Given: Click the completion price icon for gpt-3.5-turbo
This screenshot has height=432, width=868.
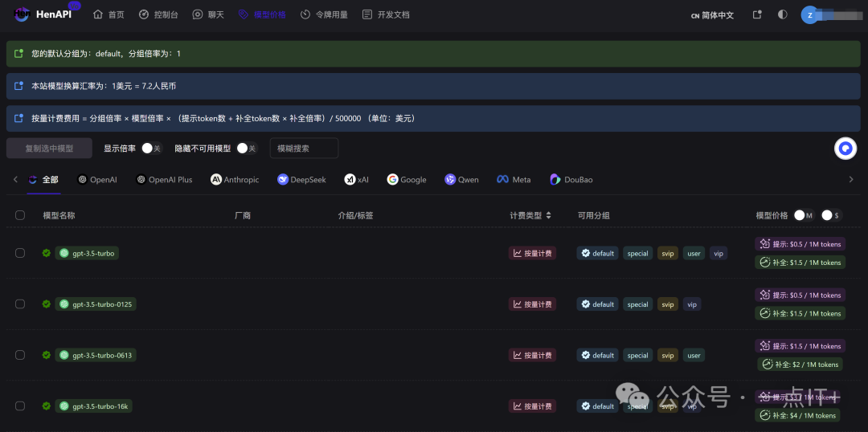Looking at the screenshot, I should (x=765, y=263).
